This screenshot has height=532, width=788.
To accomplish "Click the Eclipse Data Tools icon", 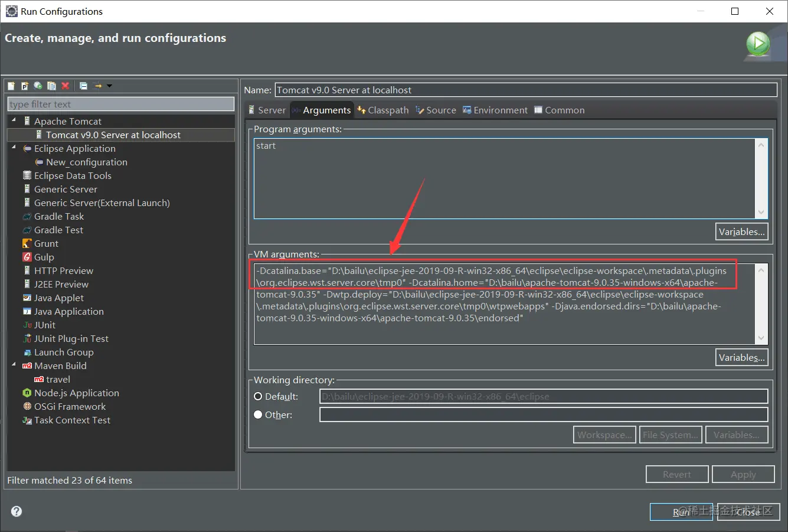I will point(27,175).
